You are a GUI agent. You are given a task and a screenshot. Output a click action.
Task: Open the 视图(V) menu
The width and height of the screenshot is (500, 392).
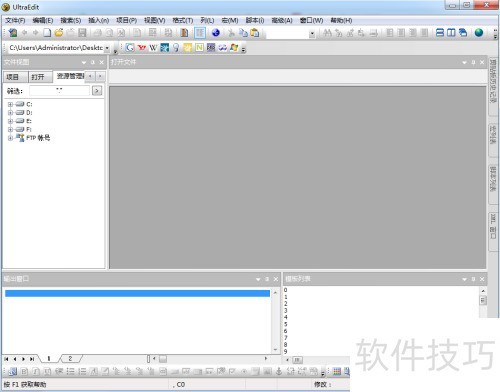155,20
